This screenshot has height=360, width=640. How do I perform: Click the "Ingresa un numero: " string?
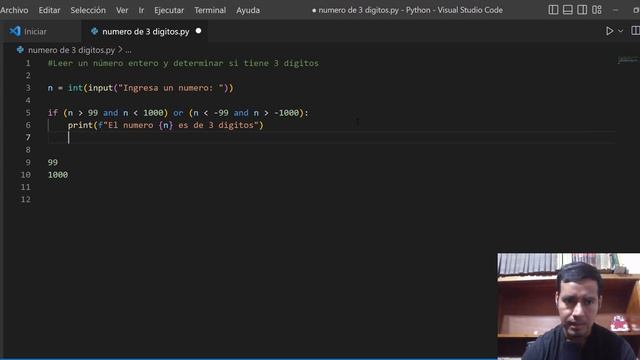pyautogui.click(x=171, y=88)
